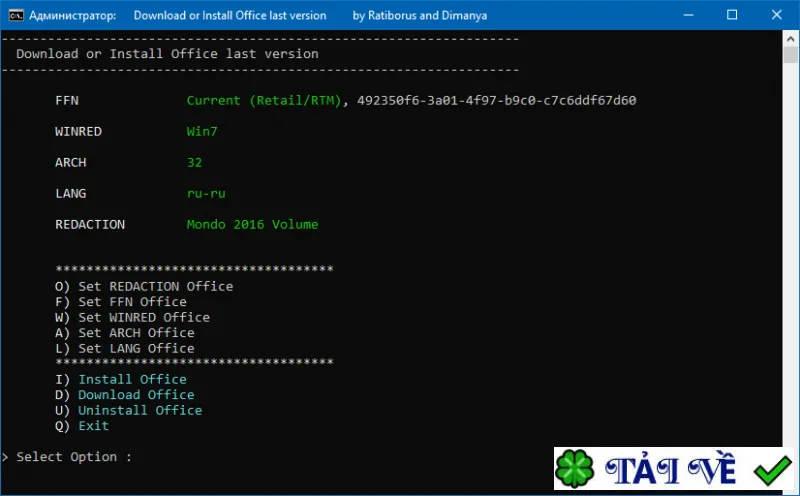
Task: Click the WINRED label
Action: [x=78, y=132]
